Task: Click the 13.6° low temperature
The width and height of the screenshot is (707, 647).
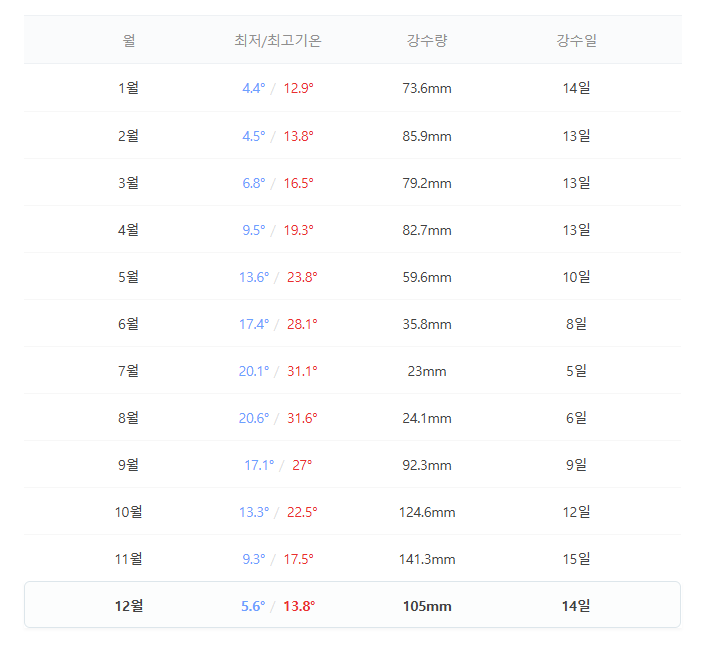Action: pos(254,277)
